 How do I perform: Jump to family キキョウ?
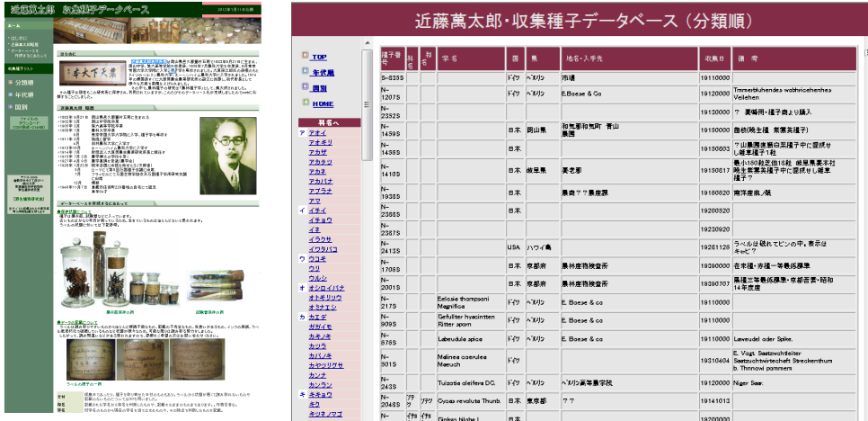pyautogui.click(x=320, y=394)
